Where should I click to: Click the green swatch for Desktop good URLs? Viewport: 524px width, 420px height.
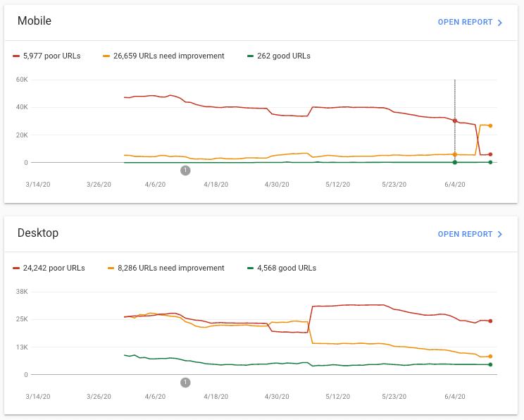pos(251,268)
